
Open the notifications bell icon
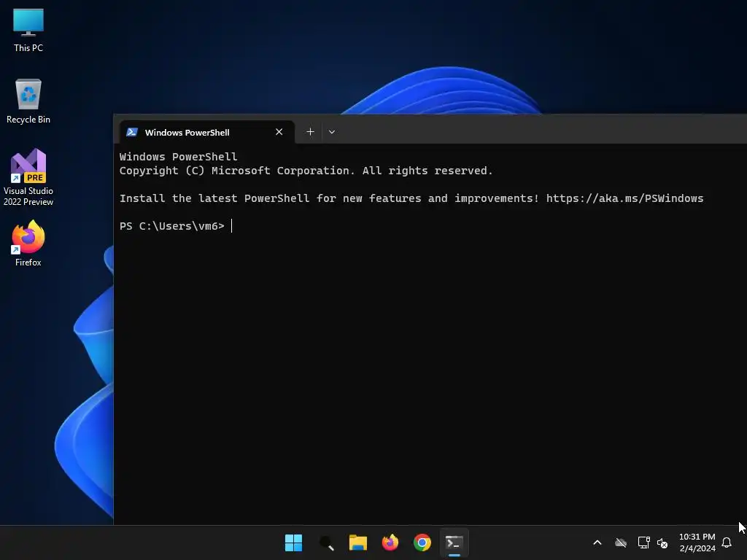(x=727, y=542)
